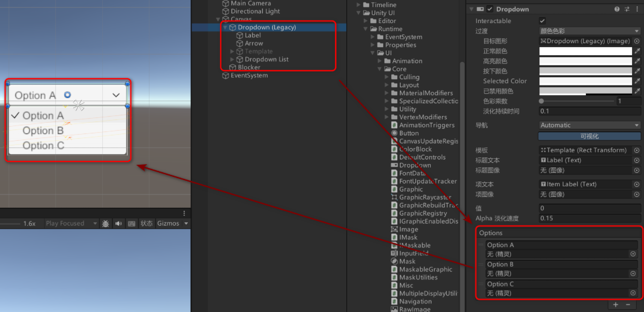Collapse Dropdown component foldout arrow
This screenshot has height=312, width=644.
pos(471,9)
